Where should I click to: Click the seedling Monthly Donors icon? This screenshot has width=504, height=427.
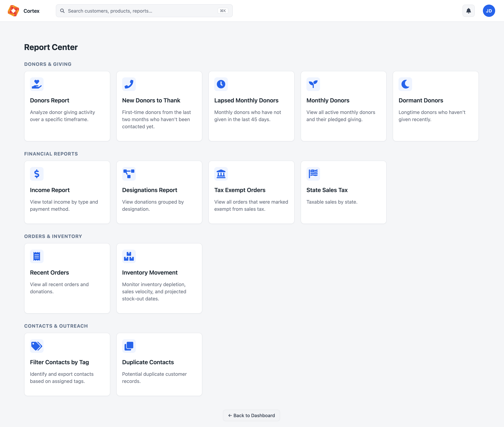pos(313,84)
